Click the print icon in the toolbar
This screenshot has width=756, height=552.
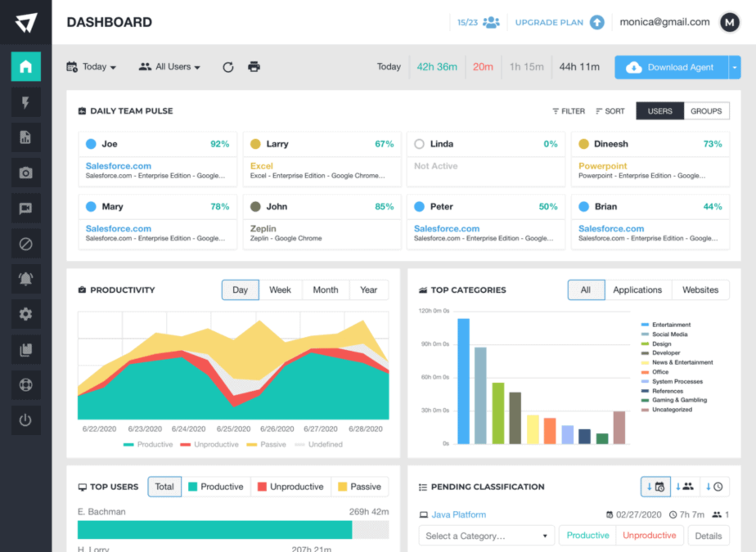pyautogui.click(x=254, y=67)
